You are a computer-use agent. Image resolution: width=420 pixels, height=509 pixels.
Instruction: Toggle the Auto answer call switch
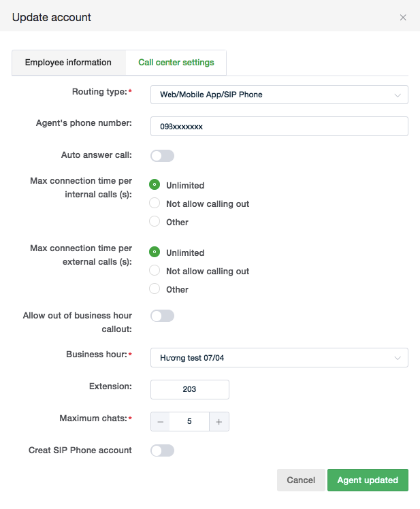(162, 156)
